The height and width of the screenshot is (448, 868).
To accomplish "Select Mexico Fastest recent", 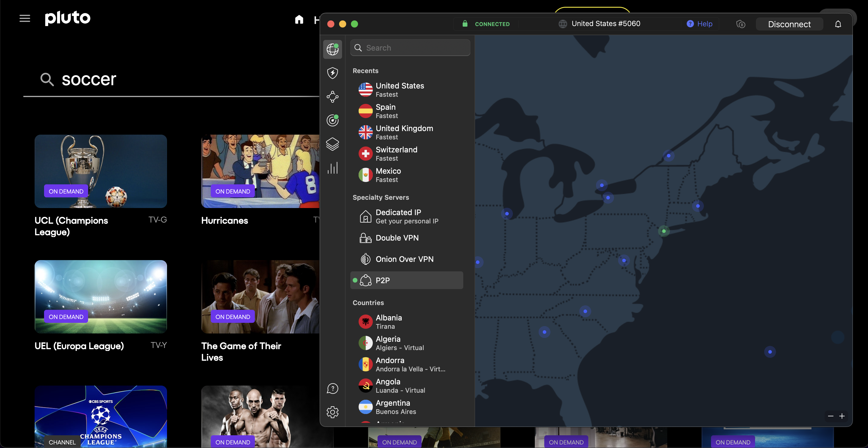I will tap(407, 175).
